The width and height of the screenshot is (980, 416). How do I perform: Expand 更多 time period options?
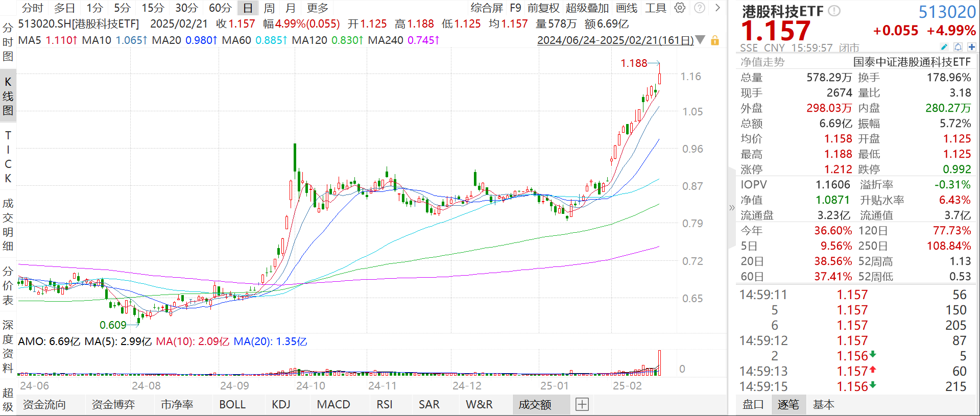(318, 8)
